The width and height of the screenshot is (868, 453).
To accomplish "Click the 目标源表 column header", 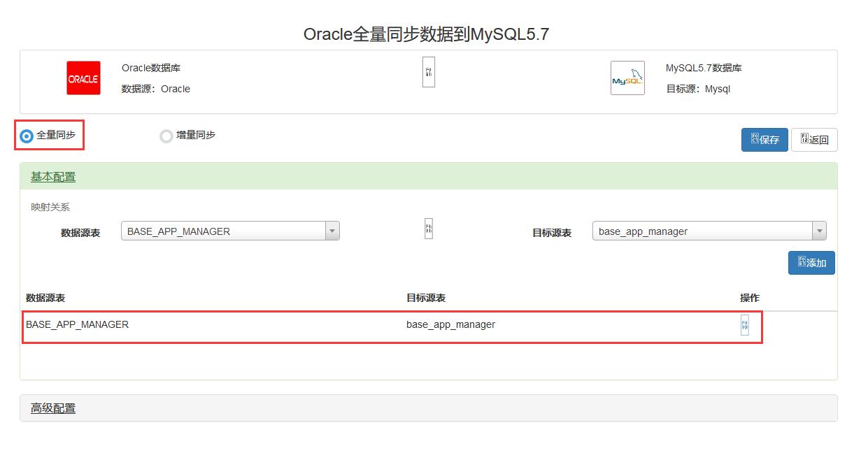I will [426, 298].
